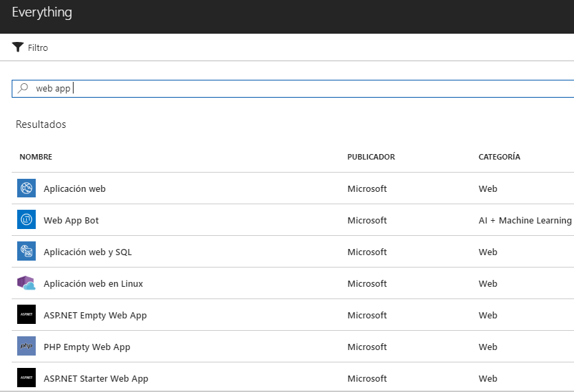Image resolution: width=574 pixels, height=392 pixels.
Task: Sort by the NOMBRE column header
Action: [36, 157]
